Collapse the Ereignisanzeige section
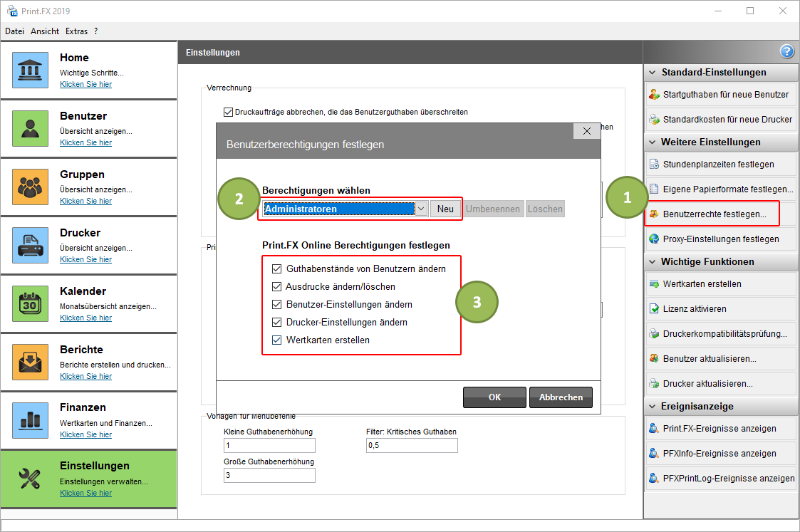Screen dimensions: 800x532 pyautogui.click(x=652, y=407)
